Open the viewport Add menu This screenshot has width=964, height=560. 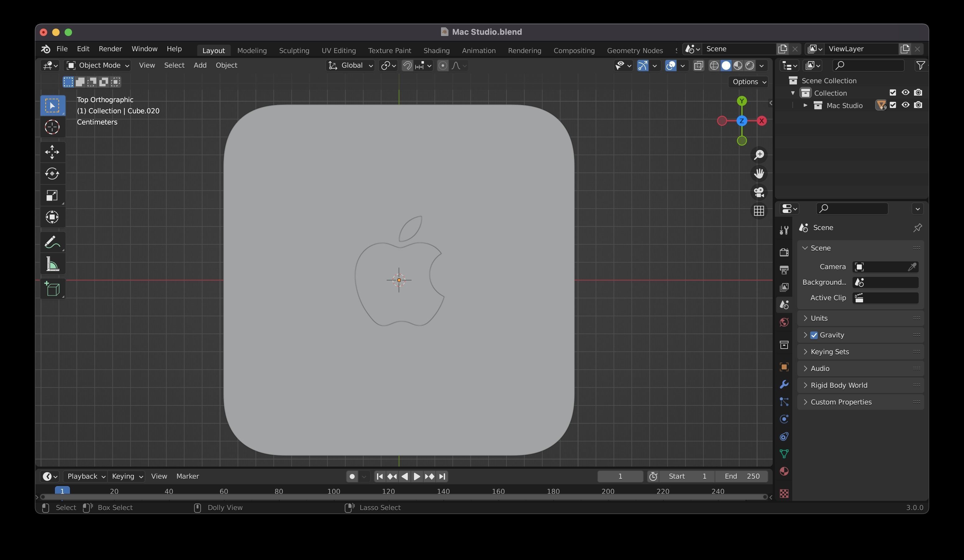click(x=200, y=65)
